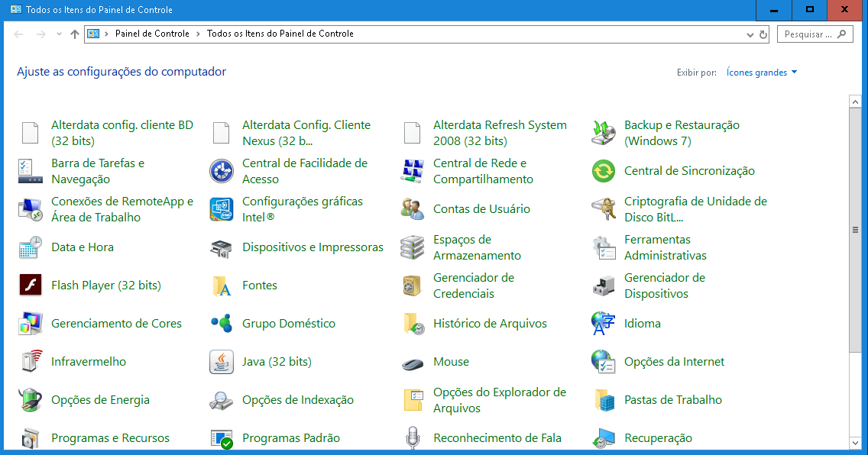Open the Flash Player (32 bits) icon

30,286
